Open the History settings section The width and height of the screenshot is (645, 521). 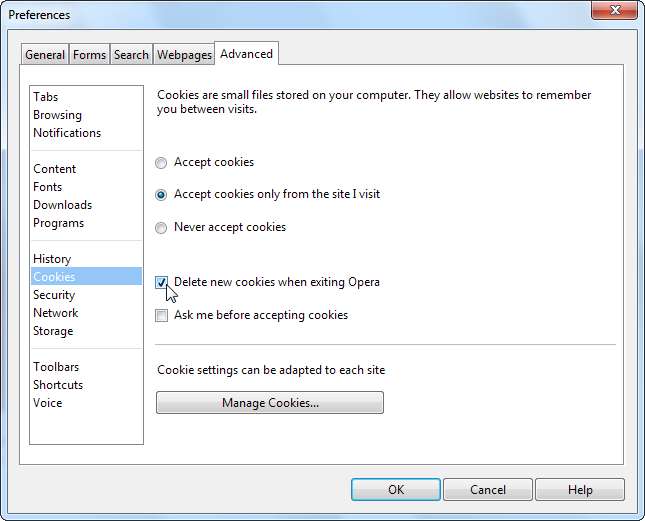[52, 259]
